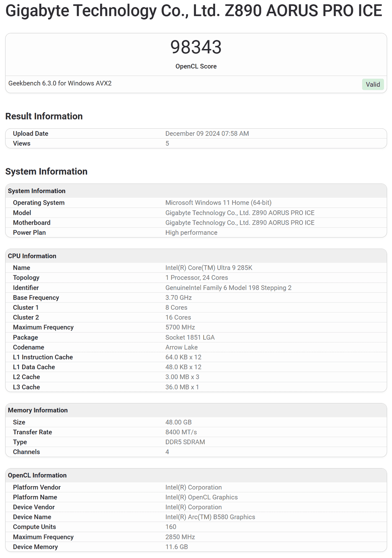Viewport: 392px width, 558px height.
Task: Click the Device Name Intel Arc B580 Graphics
Action: coord(210,517)
